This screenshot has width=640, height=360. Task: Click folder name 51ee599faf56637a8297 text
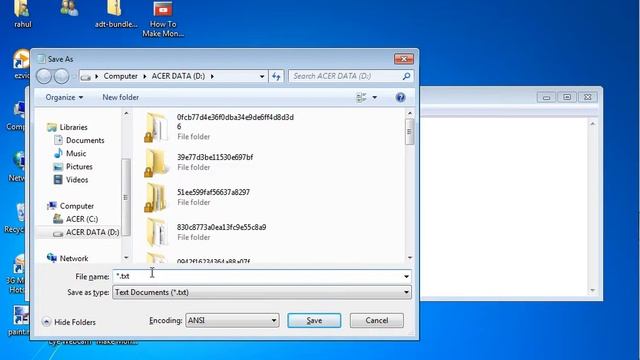tap(213, 192)
